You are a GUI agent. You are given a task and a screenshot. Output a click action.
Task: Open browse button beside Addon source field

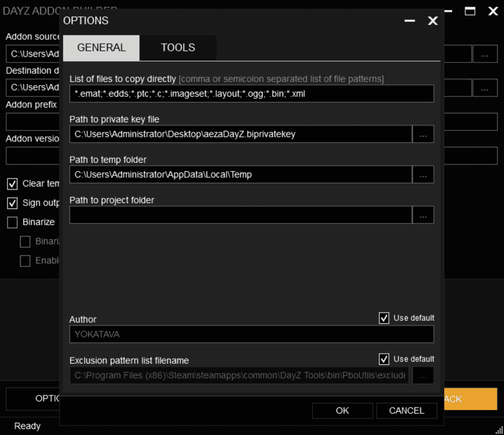click(485, 54)
